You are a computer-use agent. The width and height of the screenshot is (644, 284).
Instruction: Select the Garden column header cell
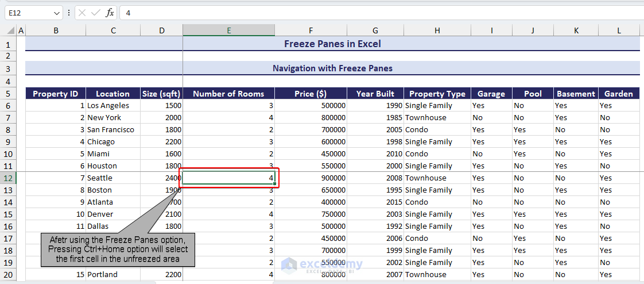(x=619, y=94)
